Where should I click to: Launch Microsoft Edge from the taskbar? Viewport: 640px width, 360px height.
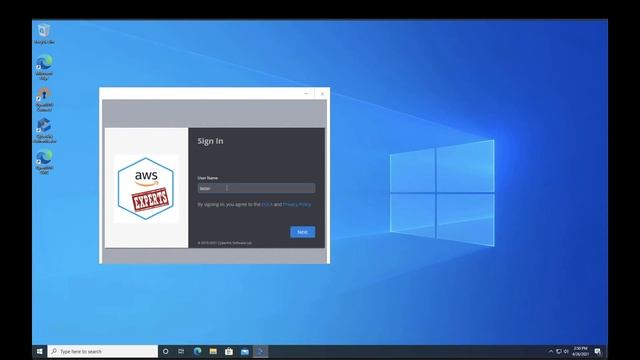pos(197,351)
